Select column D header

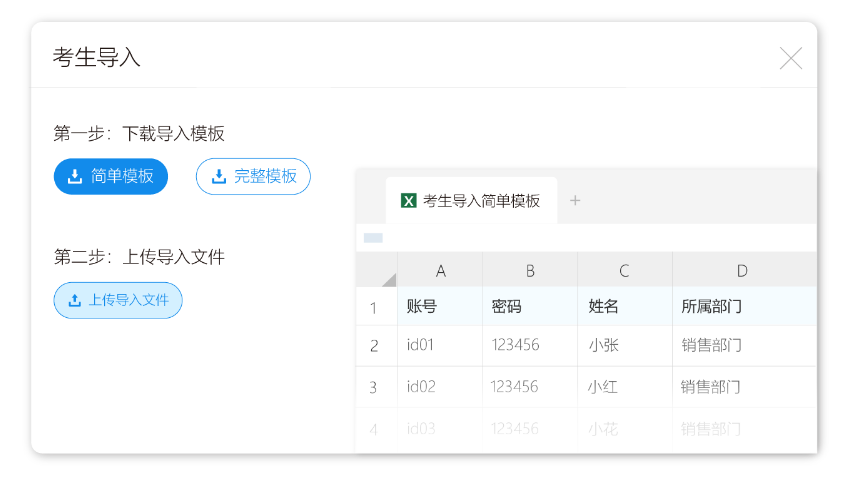point(742,270)
